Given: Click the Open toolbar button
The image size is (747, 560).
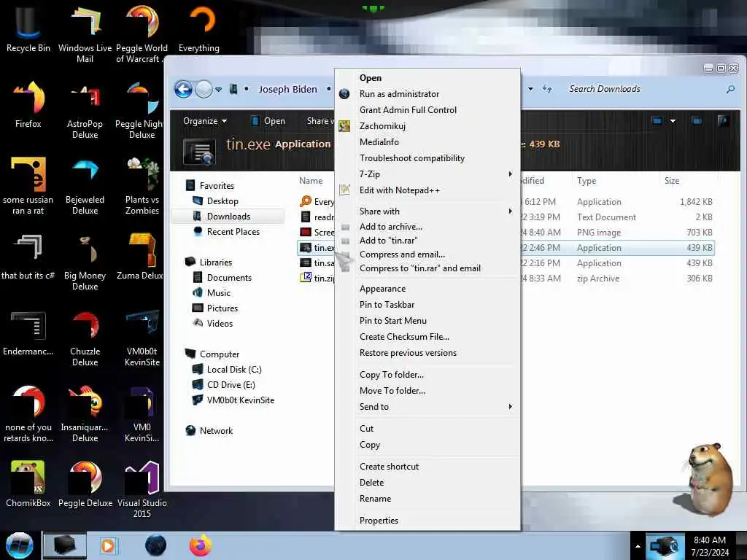Looking at the screenshot, I should [268, 121].
